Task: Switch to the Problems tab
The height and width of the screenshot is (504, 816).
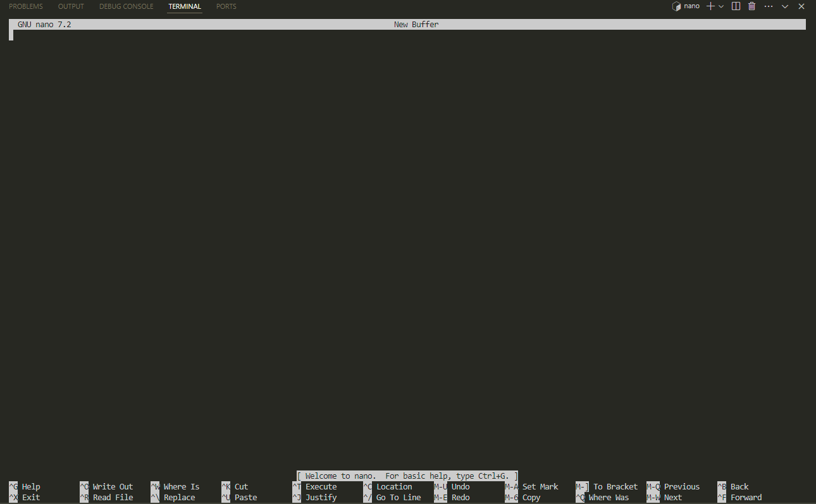Action: click(x=26, y=6)
